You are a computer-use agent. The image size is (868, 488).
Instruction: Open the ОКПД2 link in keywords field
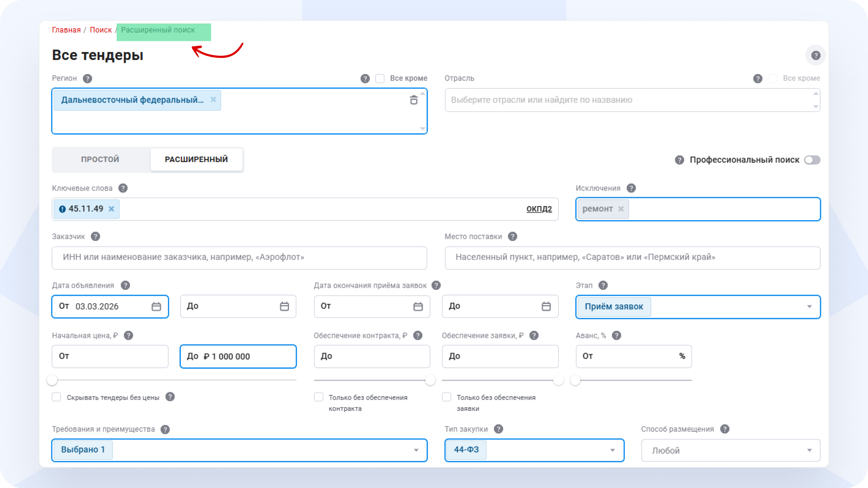click(x=539, y=209)
